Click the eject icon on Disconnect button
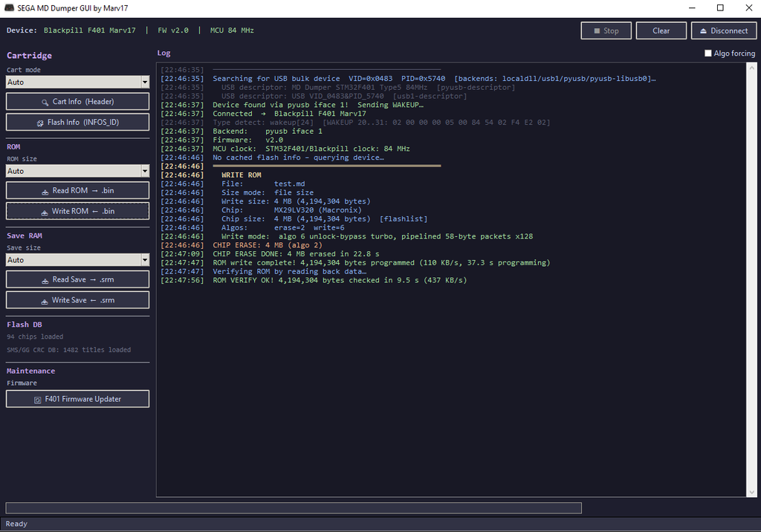The height and width of the screenshot is (532, 761). click(703, 31)
